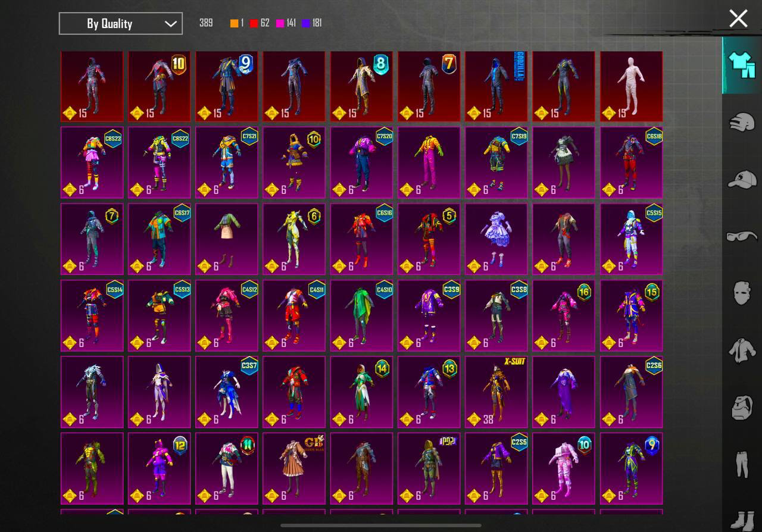The image size is (762, 532).
Task: Close the inventory with the X button
Action: 738,18
